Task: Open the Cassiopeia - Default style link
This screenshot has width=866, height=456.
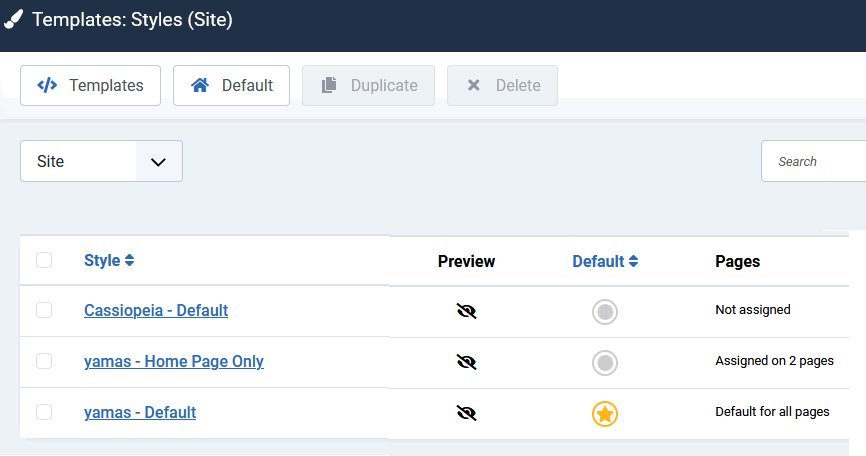Action: coord(156,311)
